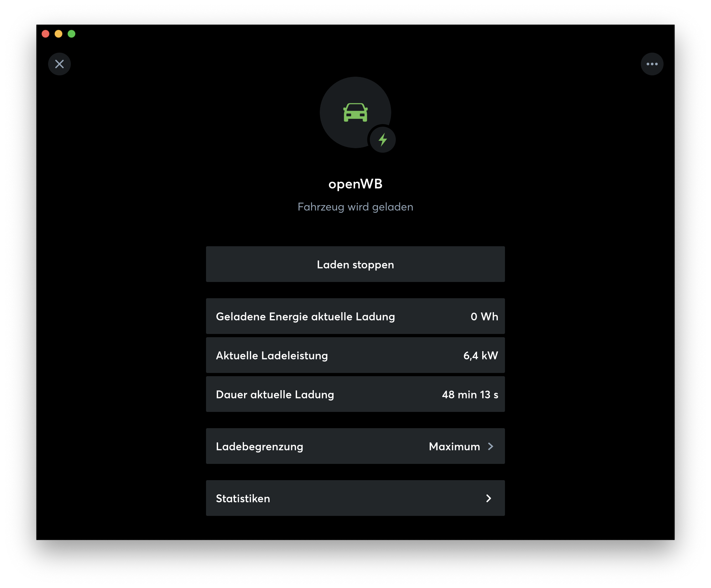Viewport: 711px width, 588px height.
Task: Click the X dismiss button
Action: 59,64
